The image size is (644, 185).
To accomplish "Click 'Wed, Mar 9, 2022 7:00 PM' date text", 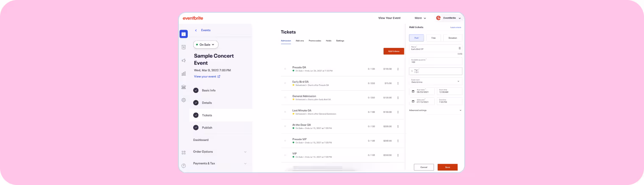I will [212, 70].
